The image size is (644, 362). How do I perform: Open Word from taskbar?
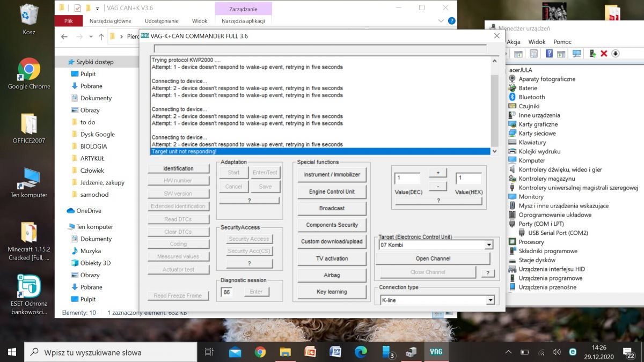335,352
